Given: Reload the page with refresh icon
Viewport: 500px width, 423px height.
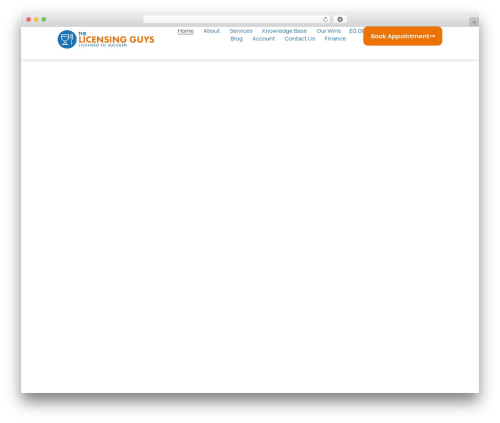Looking at the screenshot, I should click(325, 19).
